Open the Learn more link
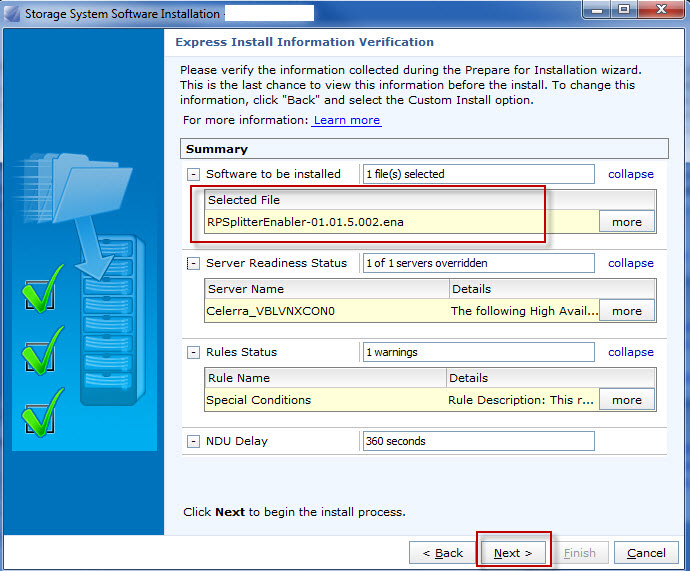 [x=347, y=120]
